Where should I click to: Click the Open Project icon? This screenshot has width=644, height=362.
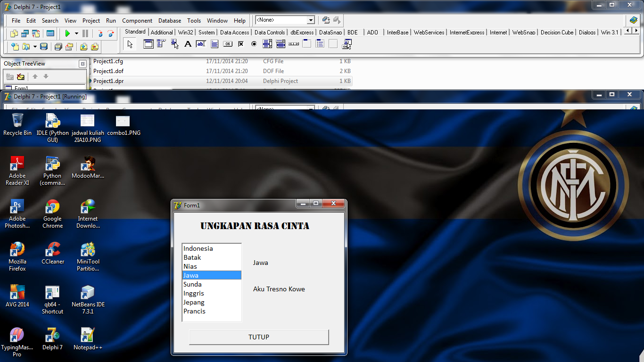click(69, 47)
